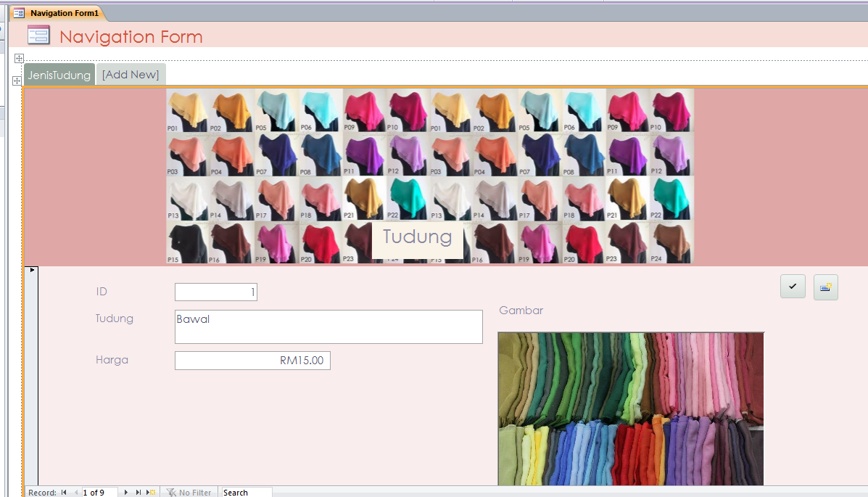Click the current record number box
The image size is (868, 497).
(x=99, y=492)
